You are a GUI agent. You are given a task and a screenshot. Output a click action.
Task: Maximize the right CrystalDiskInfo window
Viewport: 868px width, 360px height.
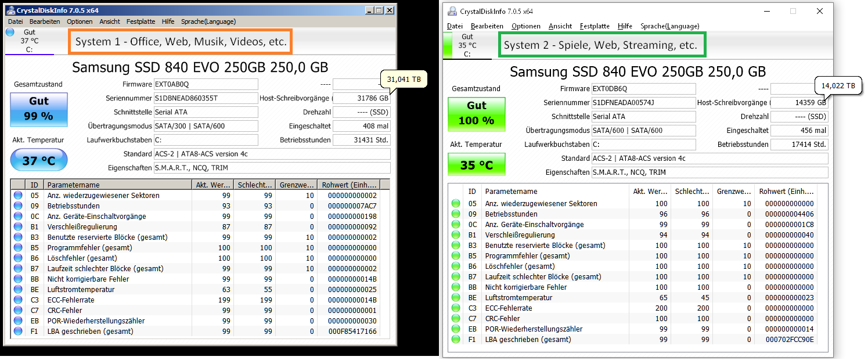click(x=793, y=11)
